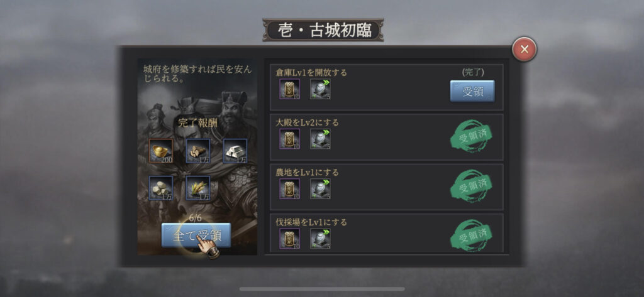Viewport: 644px width, 297px height.
Task: Tap the 受領済 stamp on 農地をLv1にする quest
Action: (472, 185)
